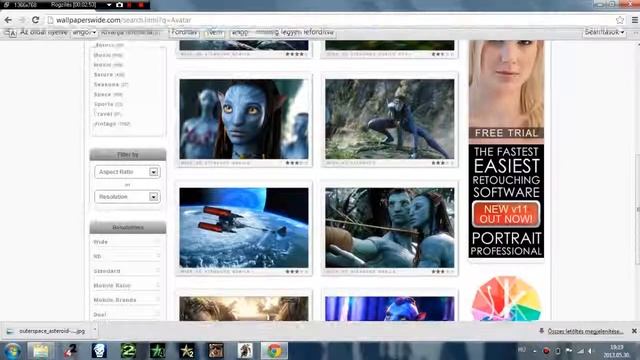Launch the soldier figure taskbar icon

(x=245, y=351)
